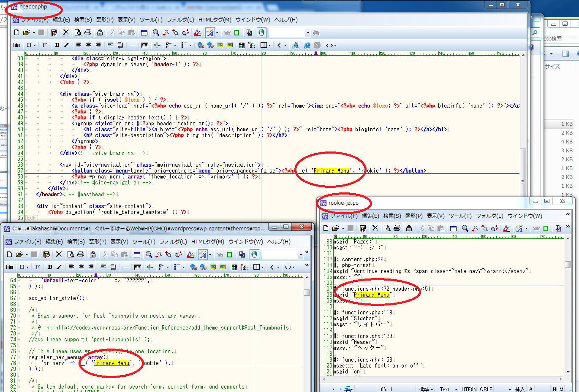Screen dimensions: 579x392
Task: Open HTMLタグ(M) menu in header.php window
Action: click(215, 19)
